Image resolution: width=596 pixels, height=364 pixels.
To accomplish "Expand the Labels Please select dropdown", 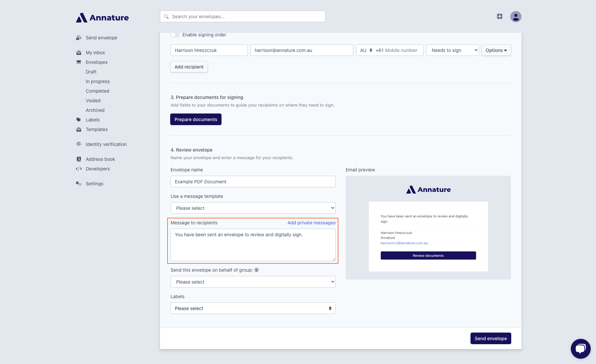I will [253, 308].
